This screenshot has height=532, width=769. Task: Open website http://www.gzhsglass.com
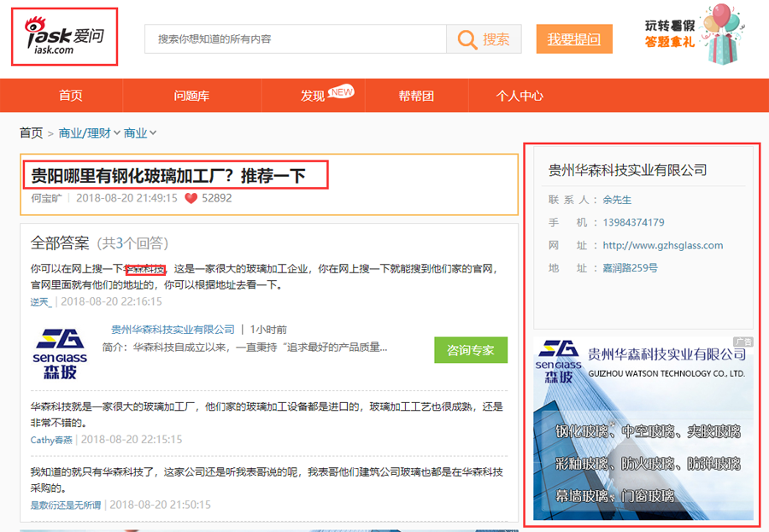(x=663, y=245)
